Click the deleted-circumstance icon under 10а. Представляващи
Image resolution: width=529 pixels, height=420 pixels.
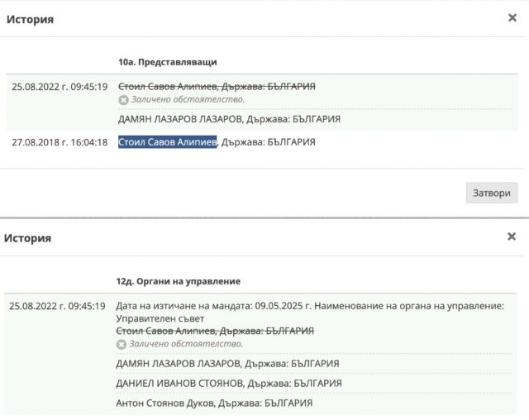[123, 100]
